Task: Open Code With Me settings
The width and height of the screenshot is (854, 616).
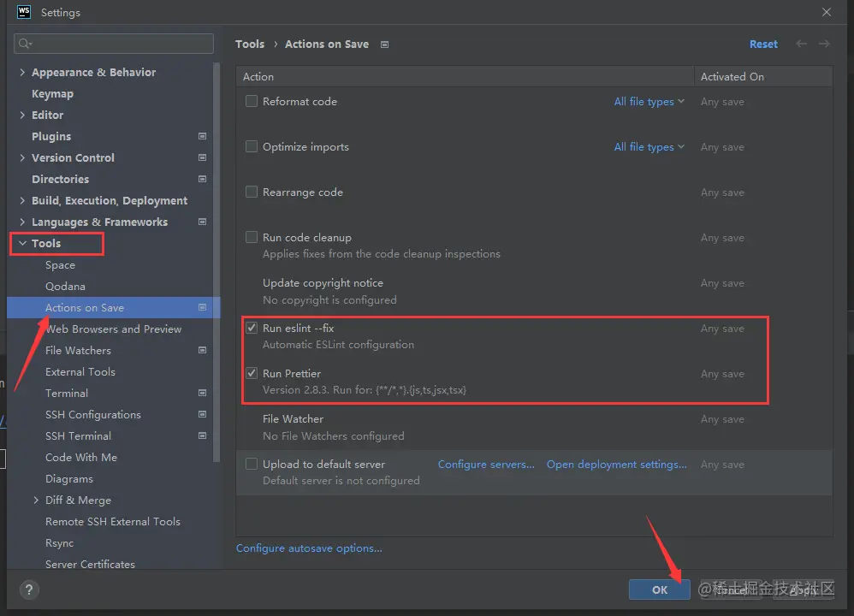Action: (81, 458)
